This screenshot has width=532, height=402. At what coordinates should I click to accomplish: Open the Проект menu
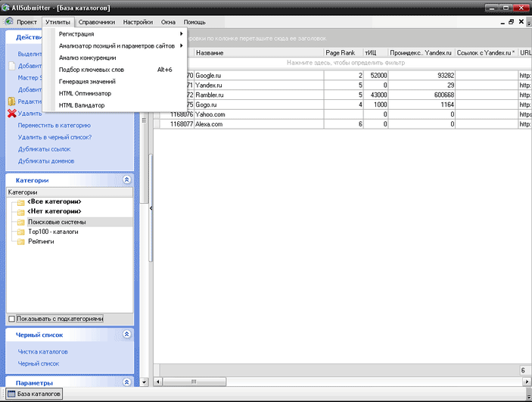26,22
